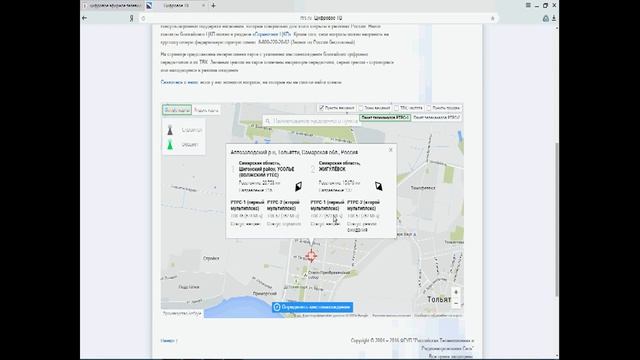Click the popup address line ending 'Россия'
The image size is (640, 360).
294,152
